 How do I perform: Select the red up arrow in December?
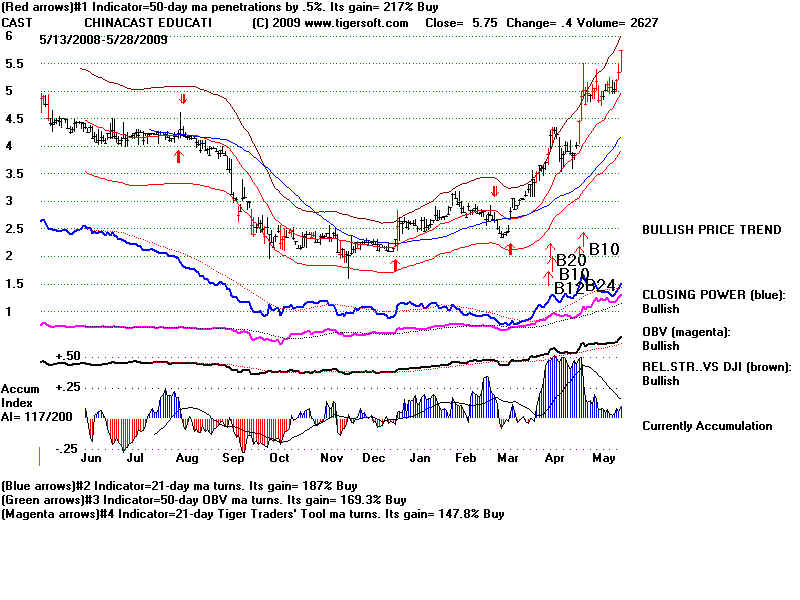coord(395,265)
